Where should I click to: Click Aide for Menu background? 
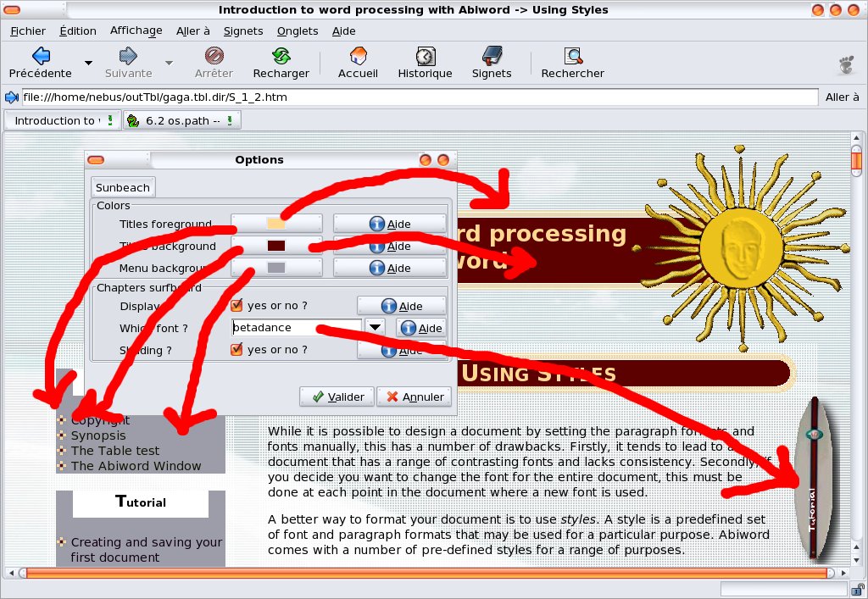coord(390,268)
